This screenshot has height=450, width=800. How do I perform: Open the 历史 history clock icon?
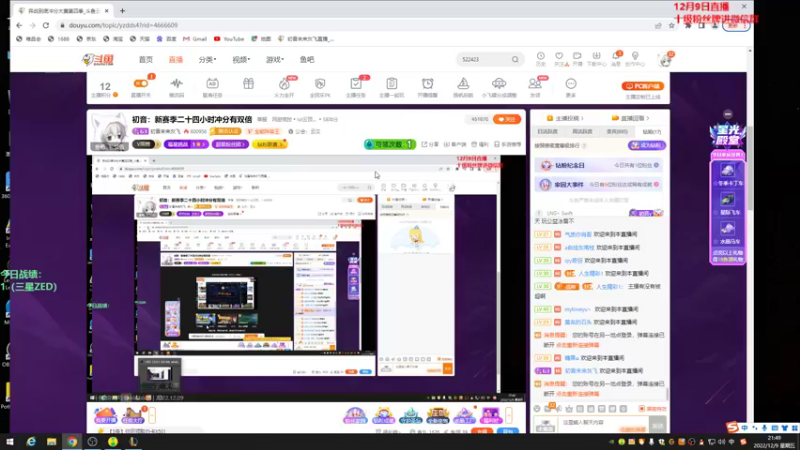pyautogui.click(x=540, y=59)
